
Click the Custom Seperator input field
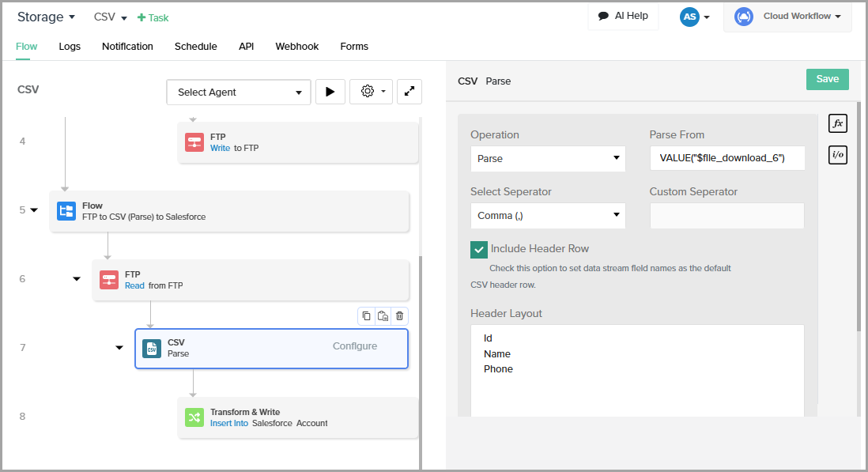(726, 216)
